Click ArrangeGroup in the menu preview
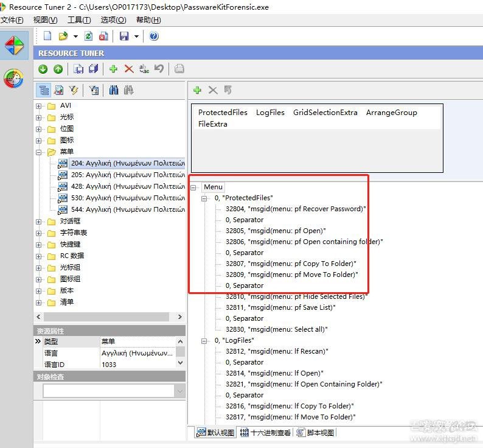This screenshot has width=483, height=448. tap(392, 113)
